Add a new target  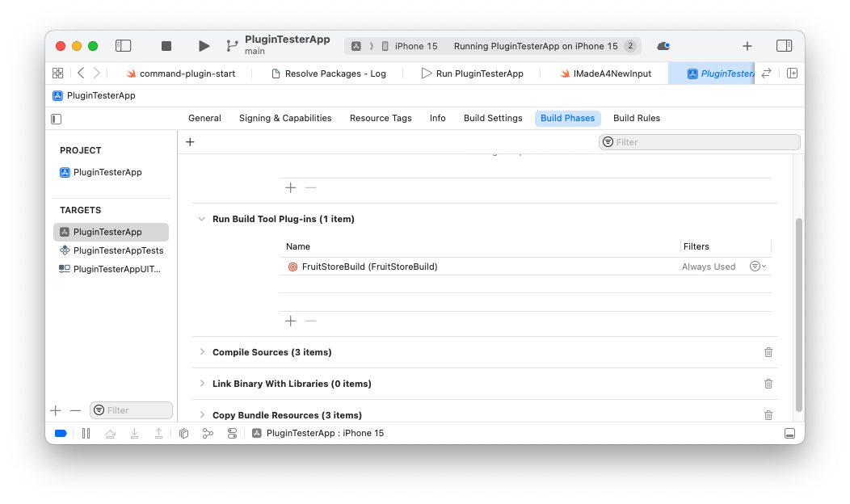55,411
